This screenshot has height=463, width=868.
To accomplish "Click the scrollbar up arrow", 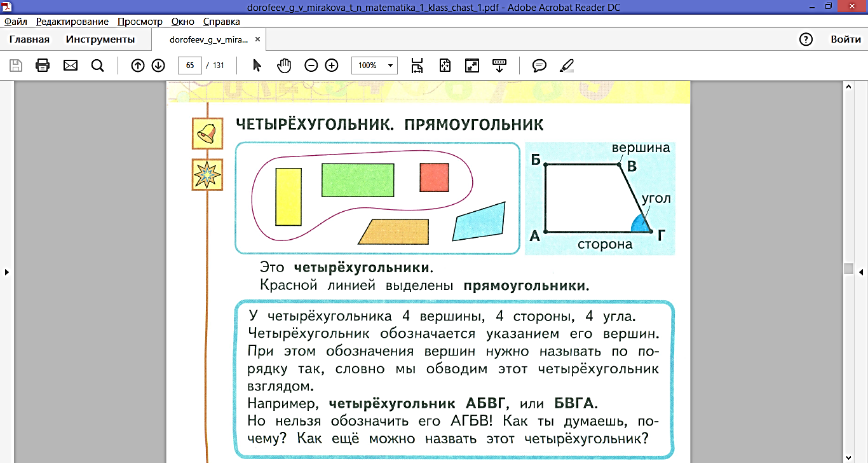I will click(x=848, y=86).
